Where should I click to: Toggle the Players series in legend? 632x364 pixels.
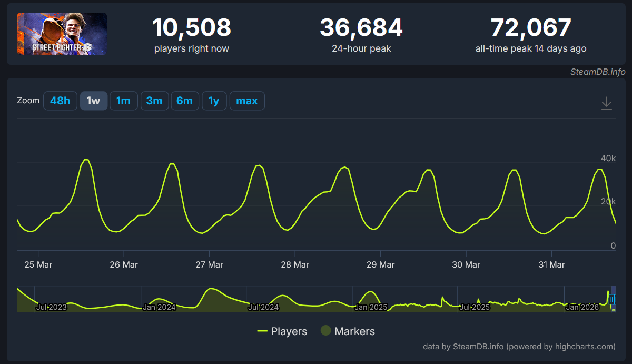point(282,331)
